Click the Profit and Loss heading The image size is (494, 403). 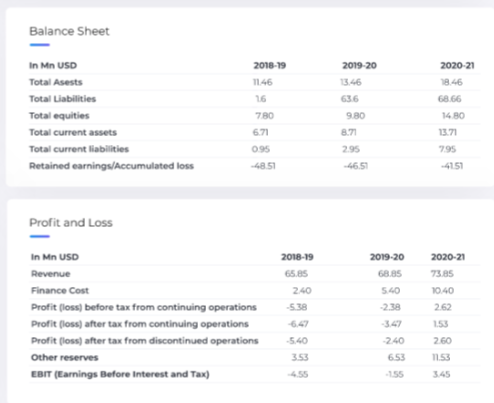71,223
